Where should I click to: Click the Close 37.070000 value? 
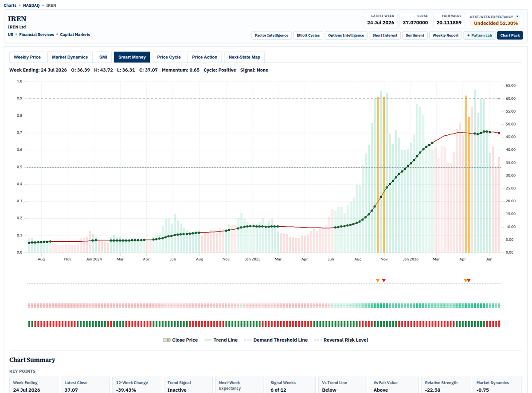click(415, 23)
